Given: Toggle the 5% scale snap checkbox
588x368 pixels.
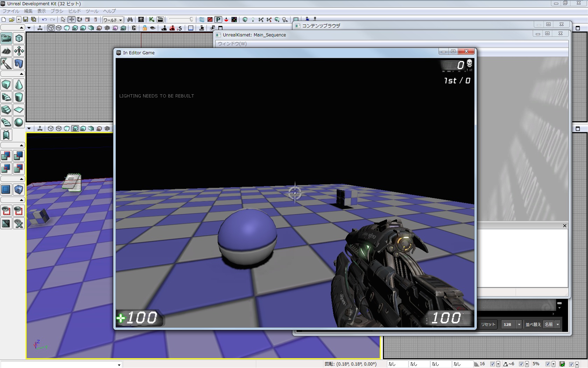Looking at the screenshot, I should [548, 364].
